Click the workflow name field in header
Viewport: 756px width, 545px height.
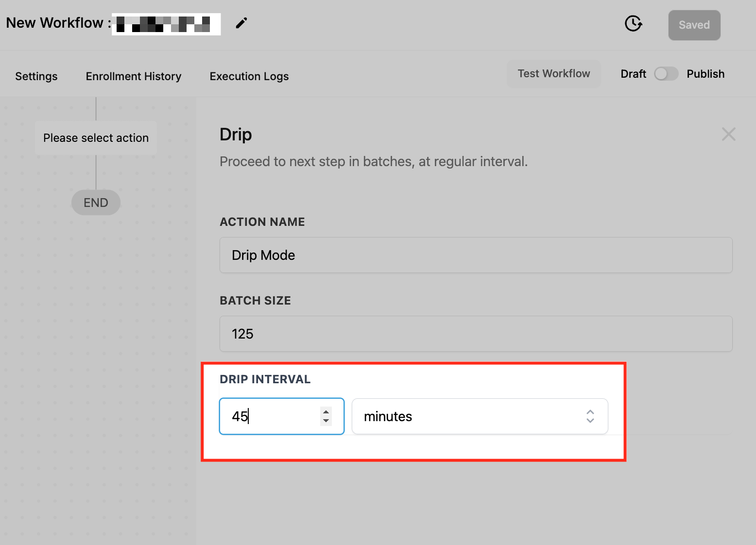tap(166, 24)
